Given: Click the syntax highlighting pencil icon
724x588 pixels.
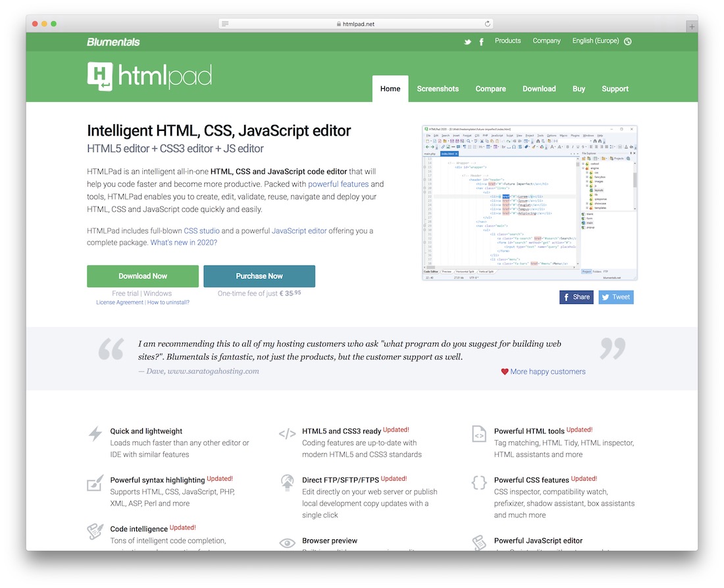Looking at the screenshot, I should pyautogui.click(x=95, y=483).
